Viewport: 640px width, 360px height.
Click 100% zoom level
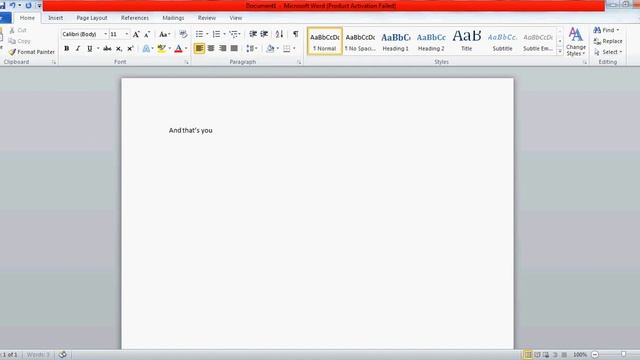click(580, 355)
